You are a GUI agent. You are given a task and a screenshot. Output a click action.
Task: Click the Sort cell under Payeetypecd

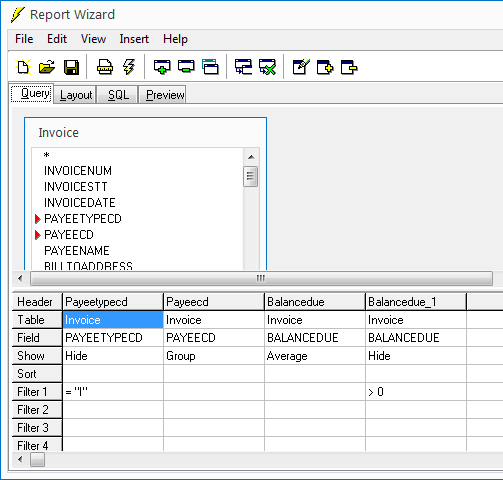click(113, 374)
